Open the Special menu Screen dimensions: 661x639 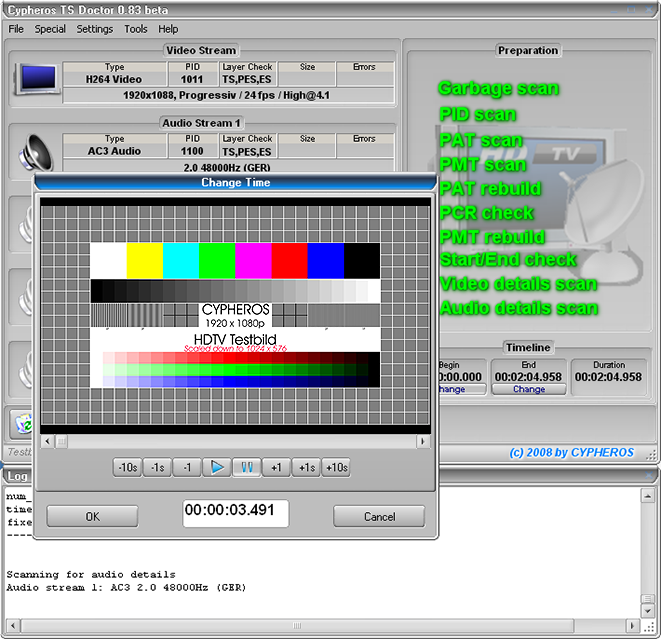point(50,29)
